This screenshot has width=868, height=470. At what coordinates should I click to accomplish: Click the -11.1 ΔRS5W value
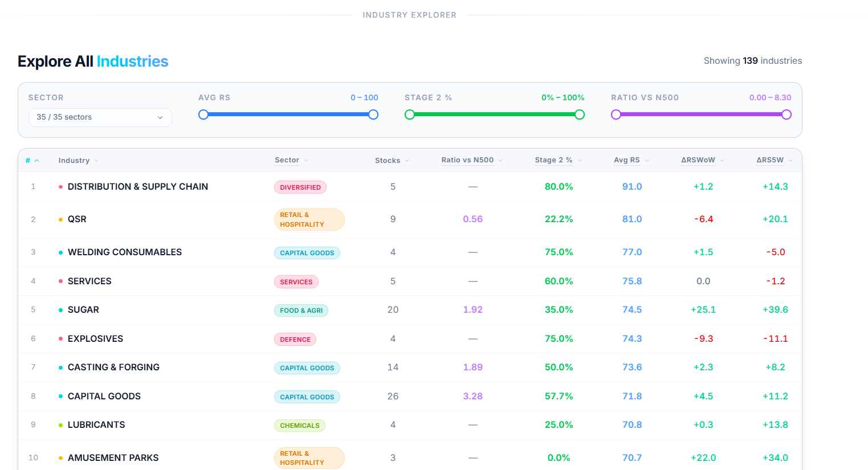pos(776,339)
